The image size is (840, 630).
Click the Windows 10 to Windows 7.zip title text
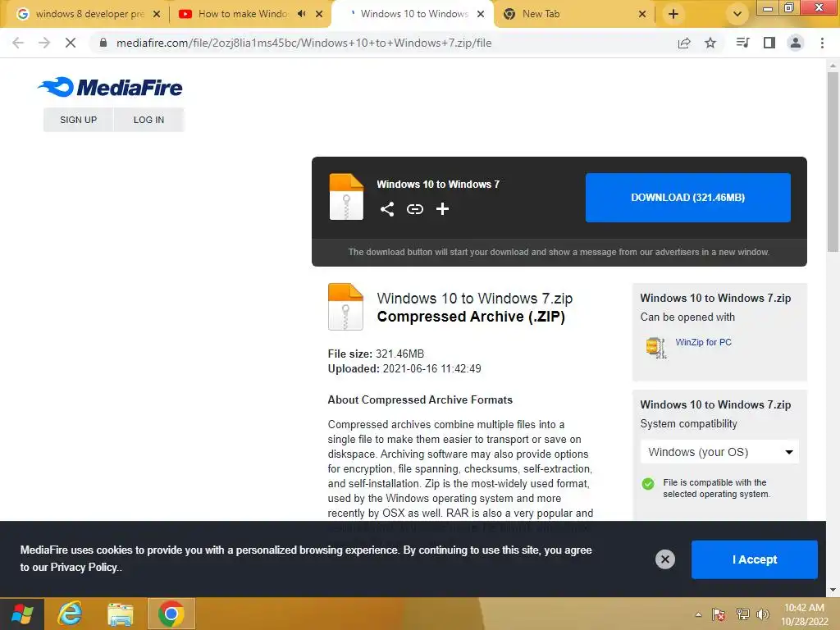[475, 299]
